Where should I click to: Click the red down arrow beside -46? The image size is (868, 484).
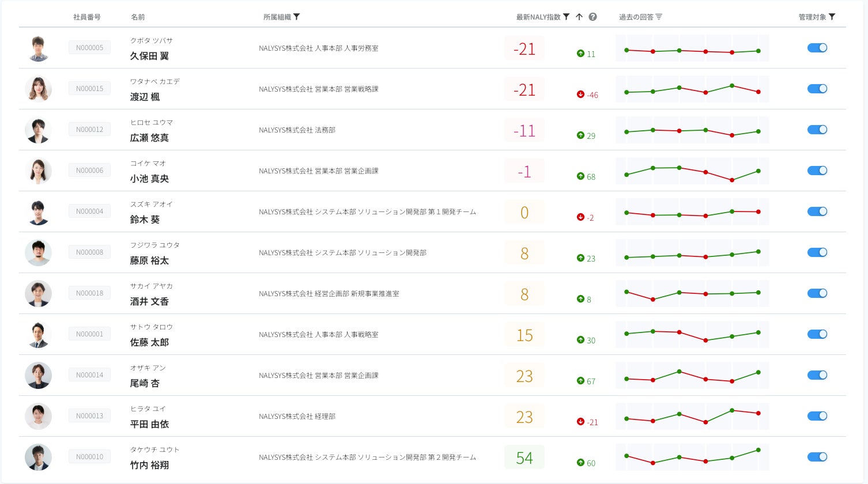coord(580,94)
